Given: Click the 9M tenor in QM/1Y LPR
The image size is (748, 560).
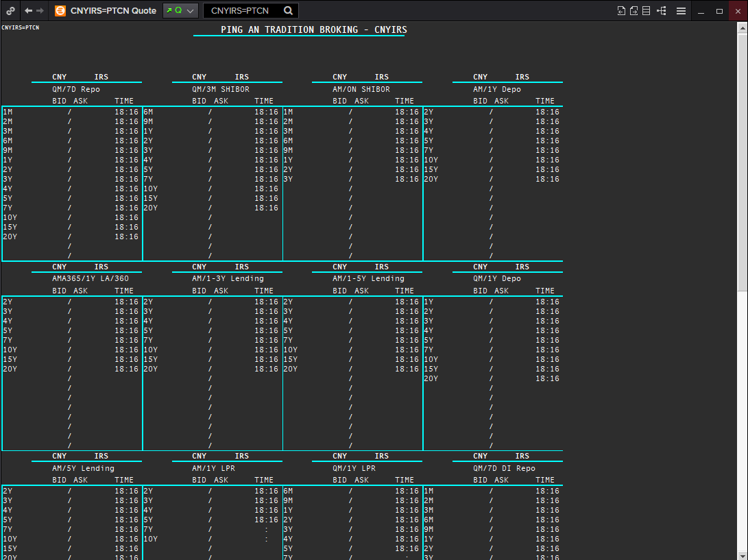Looking at the screenshot, I should [288, 501].
